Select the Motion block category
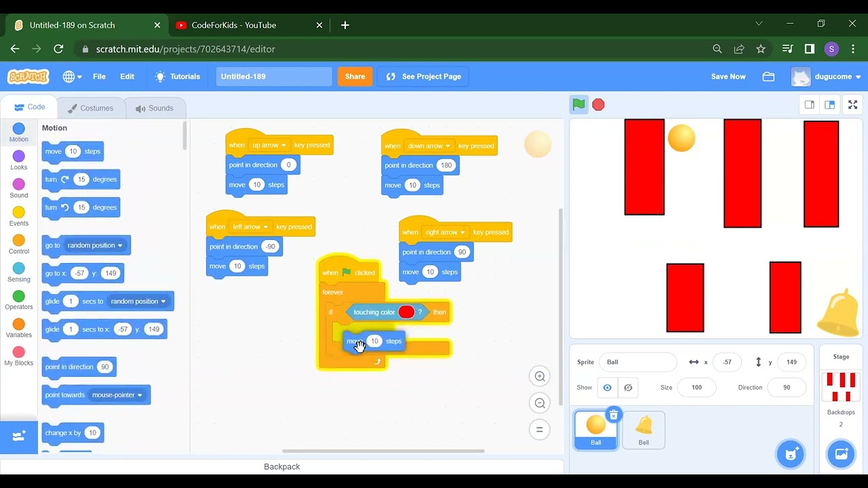This screenshot has width=868, height=488. [x=19, y=133]
